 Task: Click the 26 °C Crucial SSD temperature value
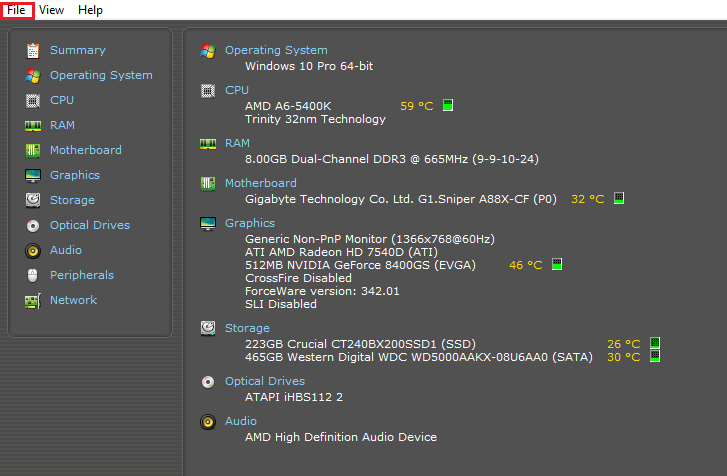click(x=624, y=344)
